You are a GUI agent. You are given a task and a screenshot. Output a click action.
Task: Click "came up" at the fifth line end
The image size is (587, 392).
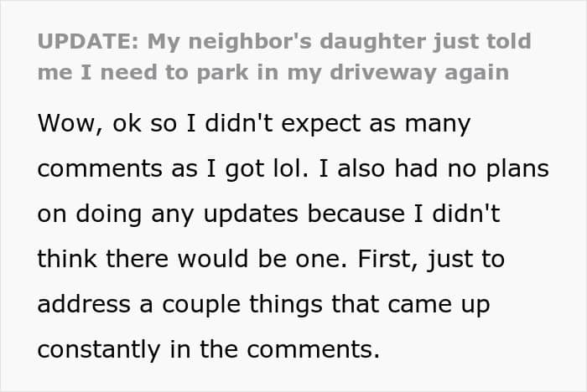tap(439, 305)
